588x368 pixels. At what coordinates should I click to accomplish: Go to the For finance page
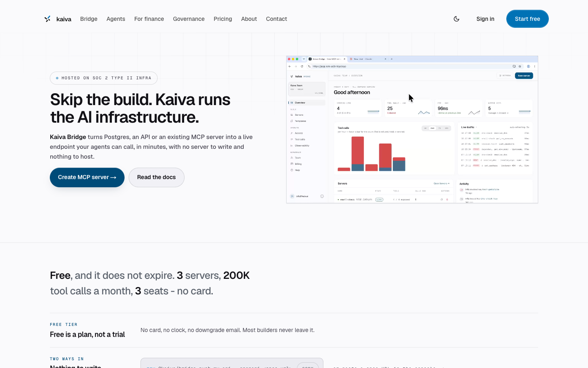[x=149, y=19]
